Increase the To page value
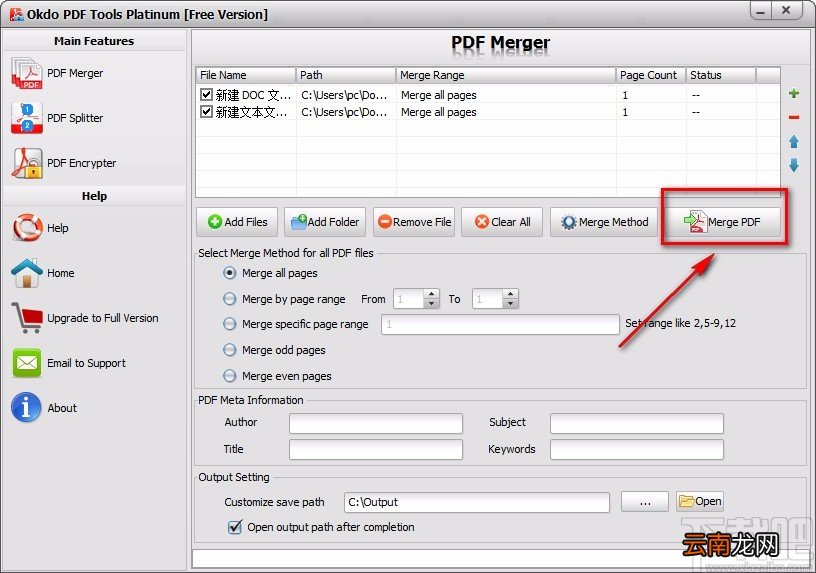816x573 pixels. click(511, 294)
